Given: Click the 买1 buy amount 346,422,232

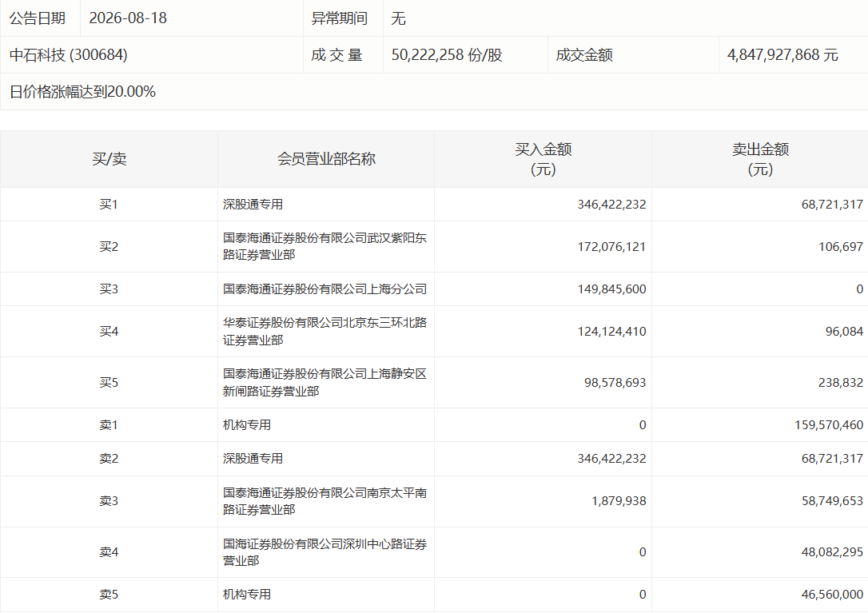Looking at the screenshot, I should [611, 205].
